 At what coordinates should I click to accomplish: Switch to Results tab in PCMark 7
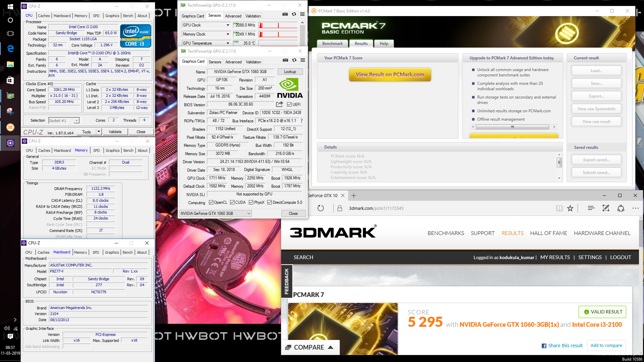point(361,44)
